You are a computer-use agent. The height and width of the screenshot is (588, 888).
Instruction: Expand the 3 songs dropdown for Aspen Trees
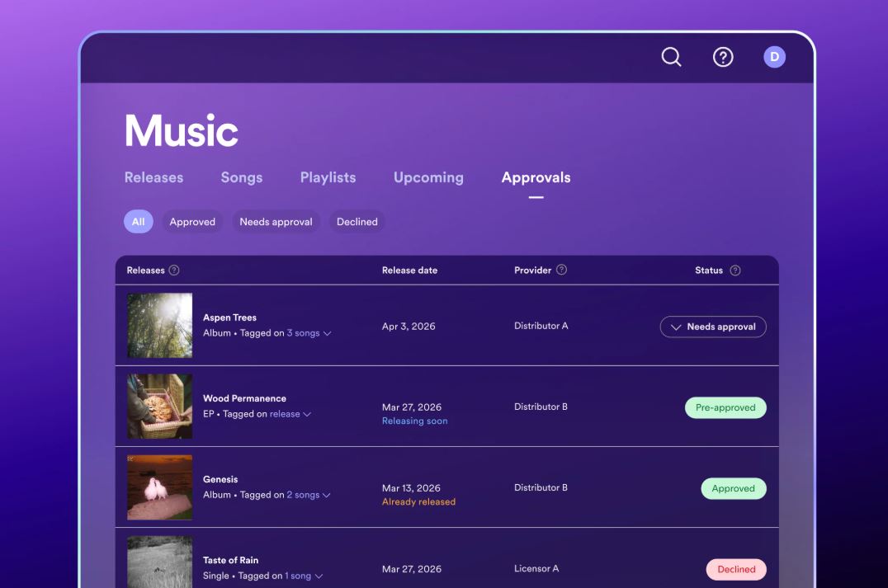pos(307,333)
